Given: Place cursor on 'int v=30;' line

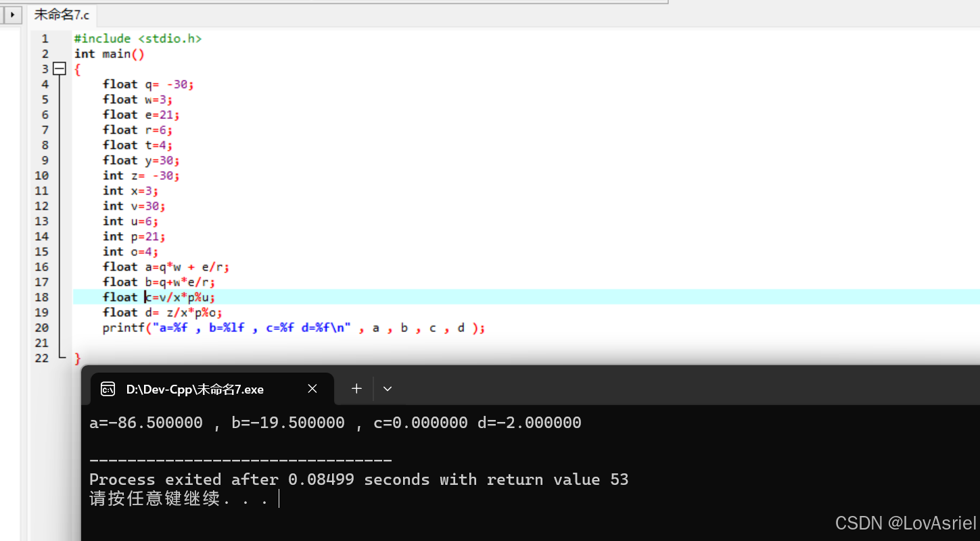Looking at the screenshot, I should [134, 206].
